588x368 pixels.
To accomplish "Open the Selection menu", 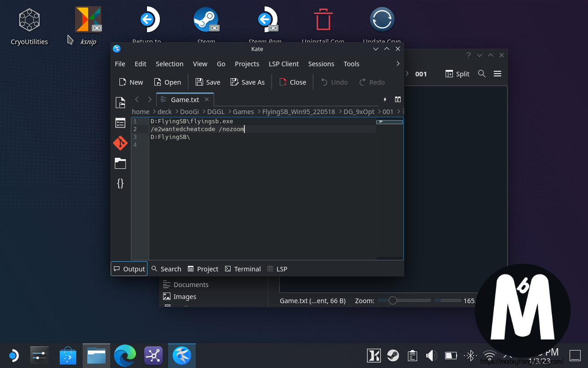I will pyautogui.click(x=170, y=63).
